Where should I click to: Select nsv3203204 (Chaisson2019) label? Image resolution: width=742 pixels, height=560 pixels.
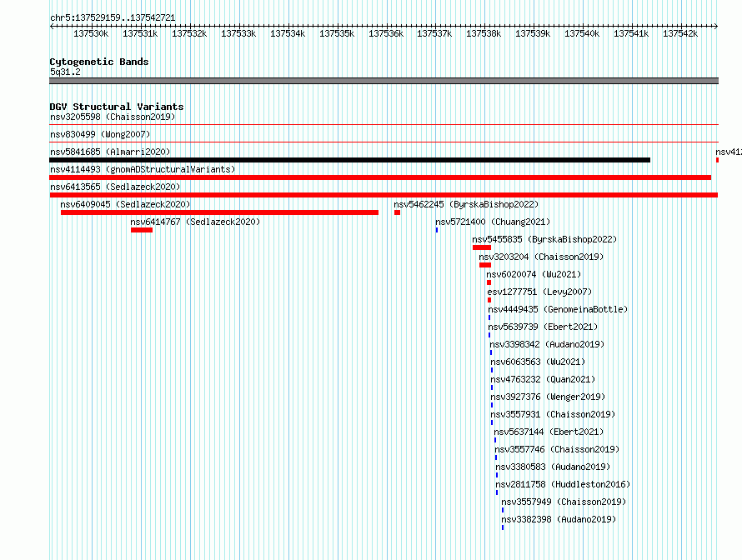pyautogui.click(x=541, y=257)
